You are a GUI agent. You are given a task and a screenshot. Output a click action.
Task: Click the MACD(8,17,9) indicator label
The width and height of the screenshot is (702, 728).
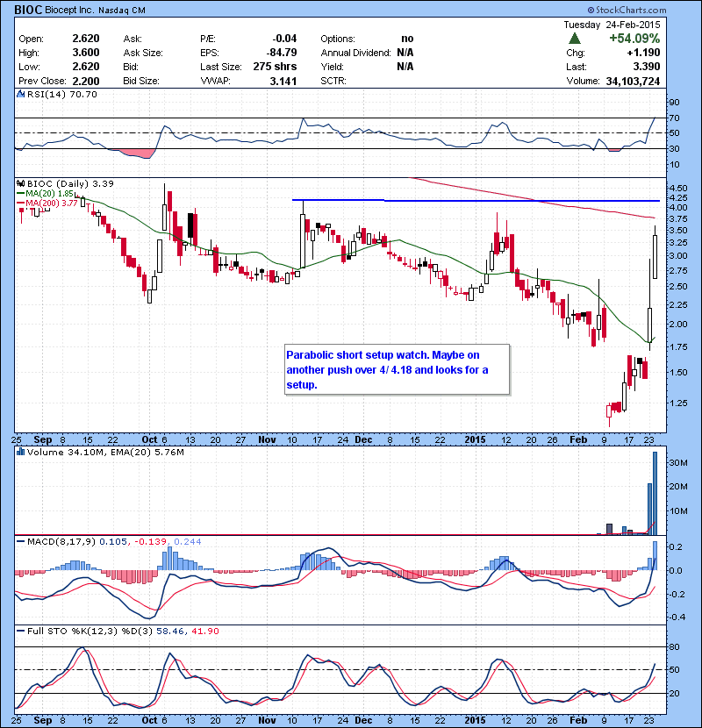[x=61, y=541]
